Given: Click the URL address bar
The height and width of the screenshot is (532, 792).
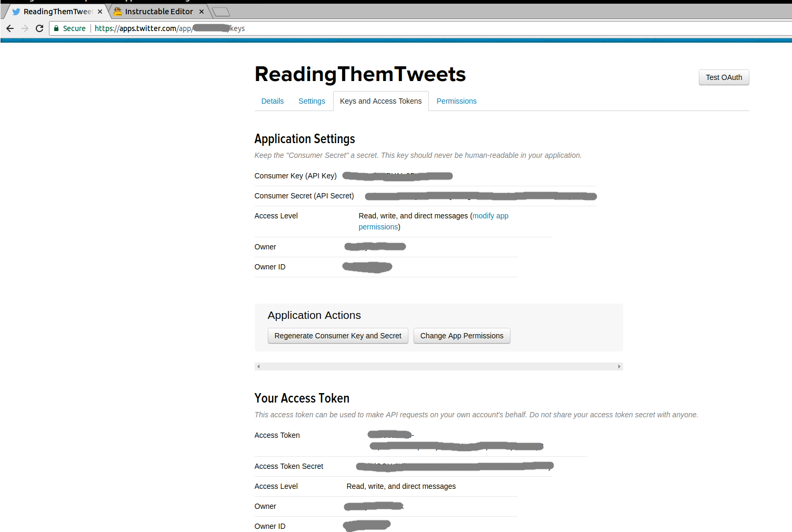Looking at the screenshot, I should (421, 28).
